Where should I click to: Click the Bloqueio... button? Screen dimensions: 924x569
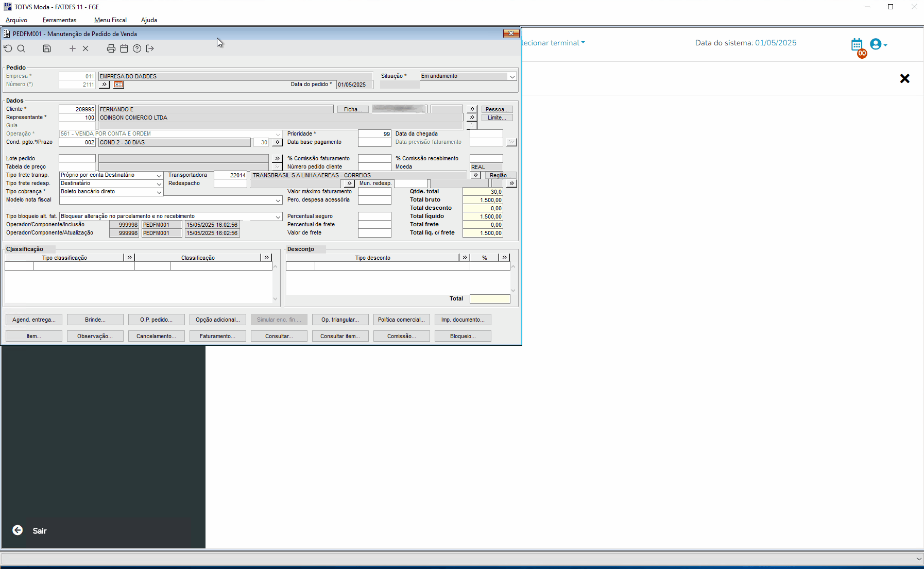(x=463, y=336)
